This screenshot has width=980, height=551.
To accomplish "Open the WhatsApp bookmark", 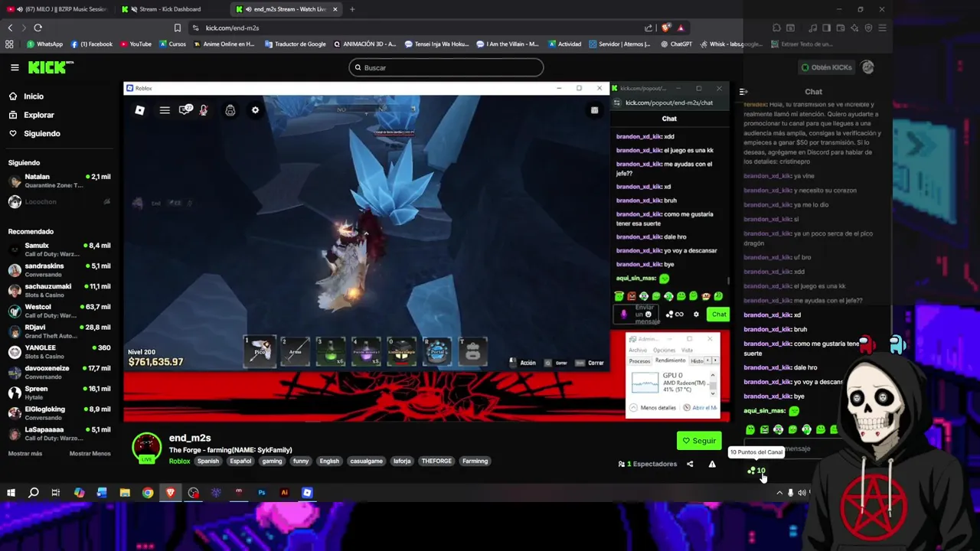I will click(44, 44).
